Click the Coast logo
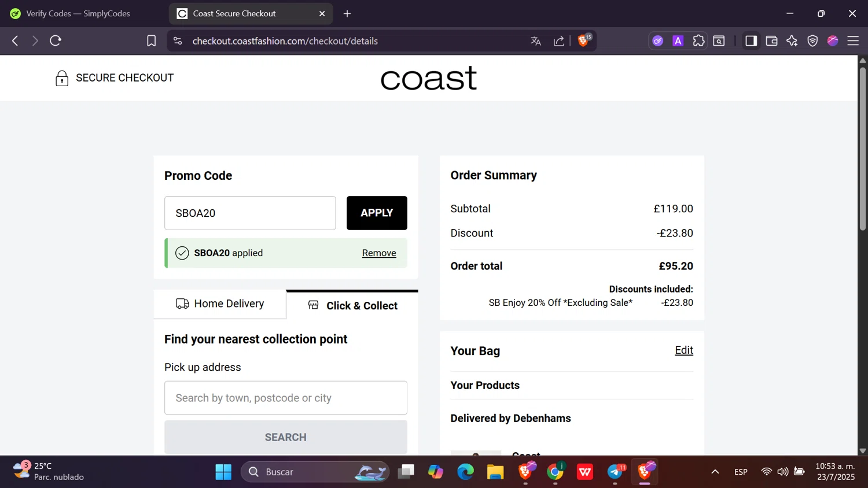Viewport: 868px width, 488px height. [x=429, y=79]
